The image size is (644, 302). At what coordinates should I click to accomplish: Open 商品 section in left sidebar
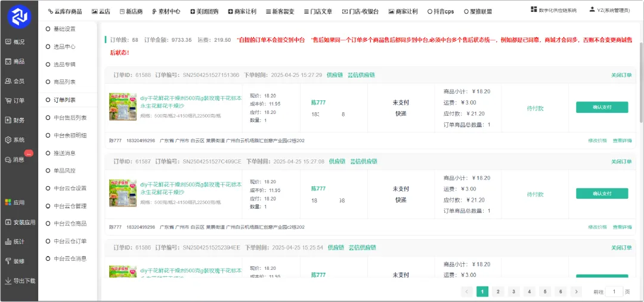15,61
